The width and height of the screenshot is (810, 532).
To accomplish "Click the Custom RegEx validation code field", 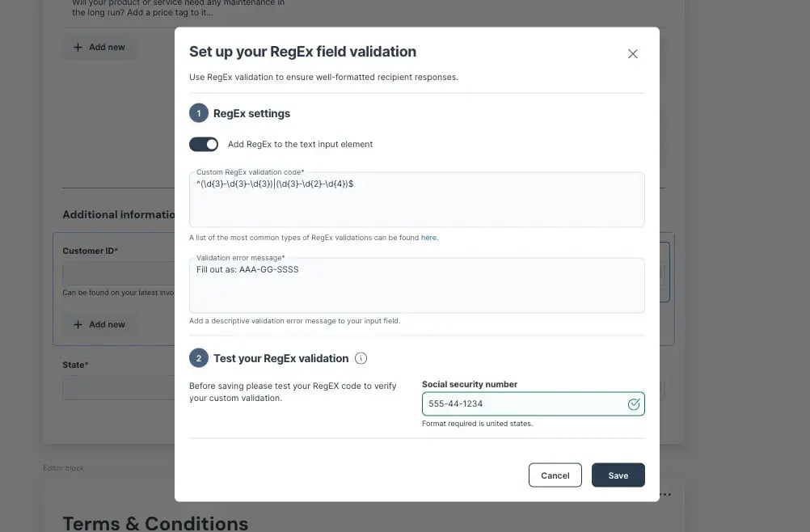I will point(416,199).
